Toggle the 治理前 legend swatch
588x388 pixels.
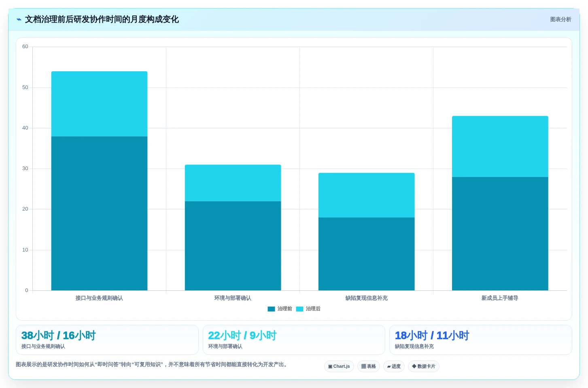point(271,309)
